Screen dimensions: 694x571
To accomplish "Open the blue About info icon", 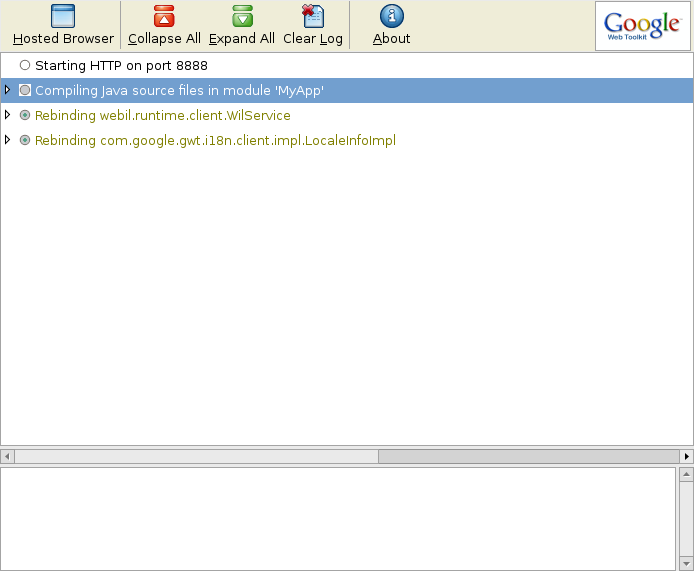I will tap(392, 16).
